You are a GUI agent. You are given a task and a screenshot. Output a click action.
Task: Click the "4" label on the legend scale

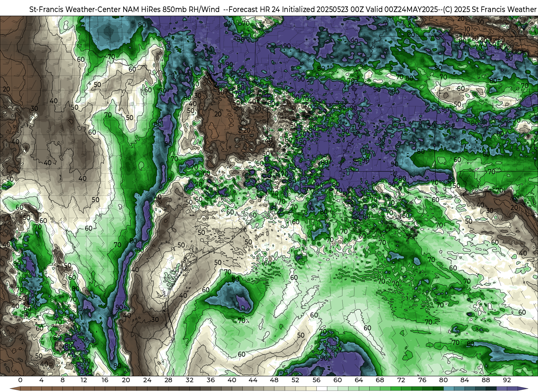pos(41,380)
